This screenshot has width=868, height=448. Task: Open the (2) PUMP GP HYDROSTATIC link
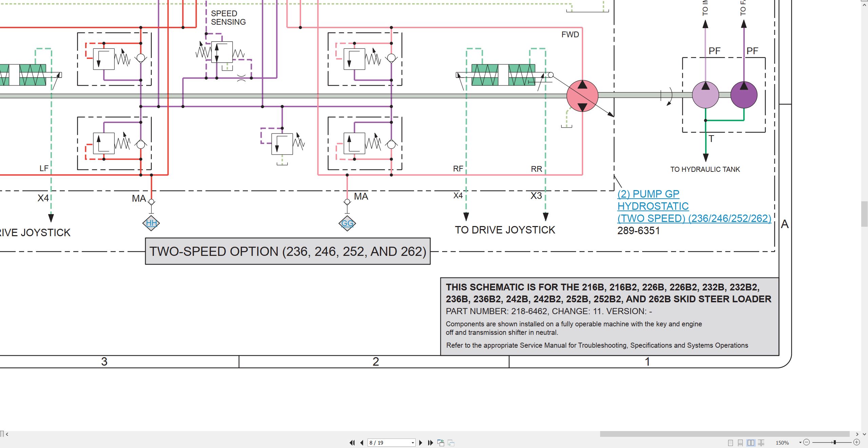(x=694, y=206)
